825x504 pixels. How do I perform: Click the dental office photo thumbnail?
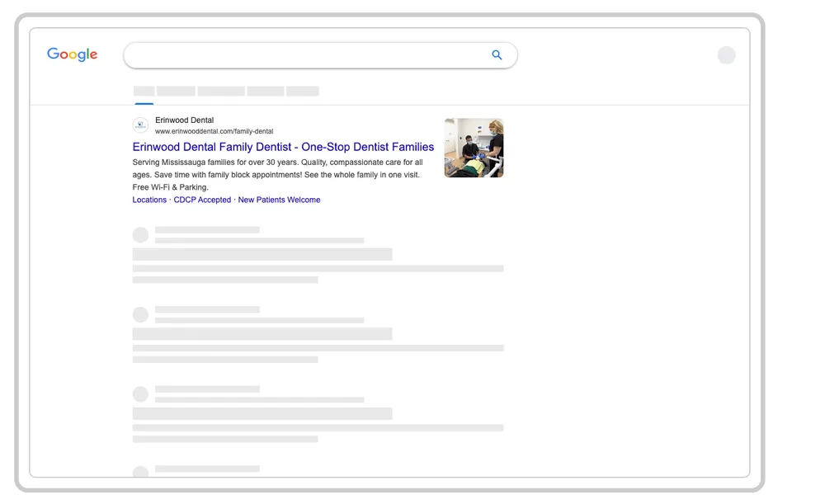[474, 148]
